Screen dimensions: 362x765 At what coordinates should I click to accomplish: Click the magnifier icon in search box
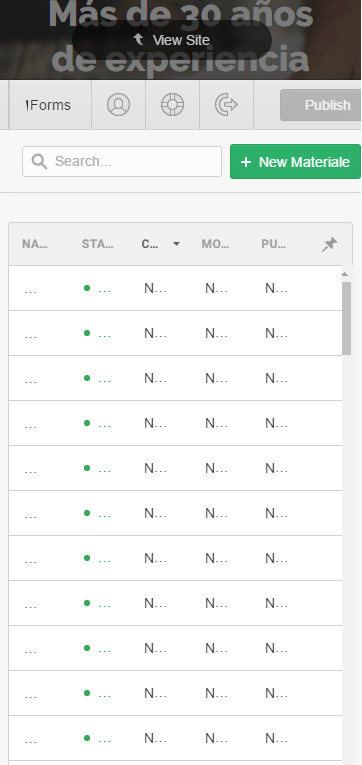coord(40,161)
